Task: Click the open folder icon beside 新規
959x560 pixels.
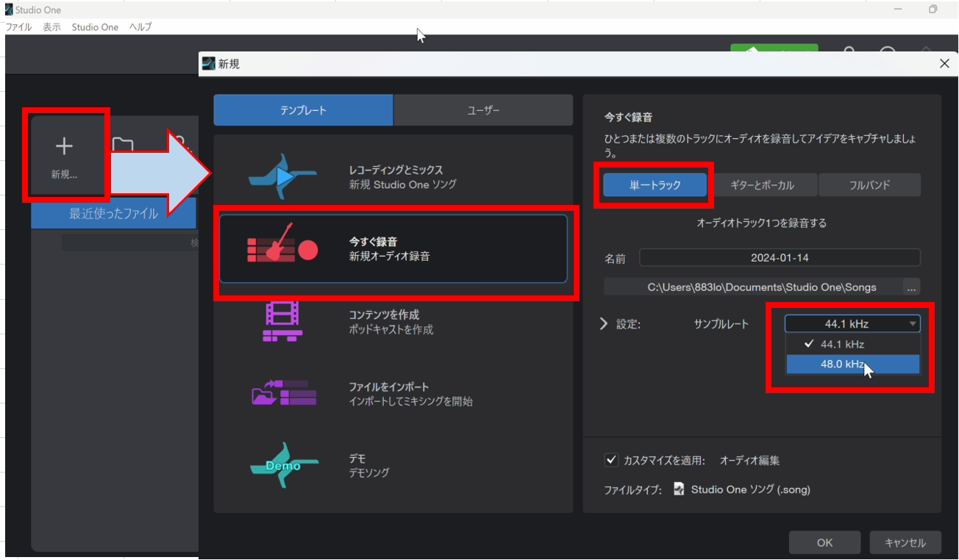Action: (x=123, y=146)
